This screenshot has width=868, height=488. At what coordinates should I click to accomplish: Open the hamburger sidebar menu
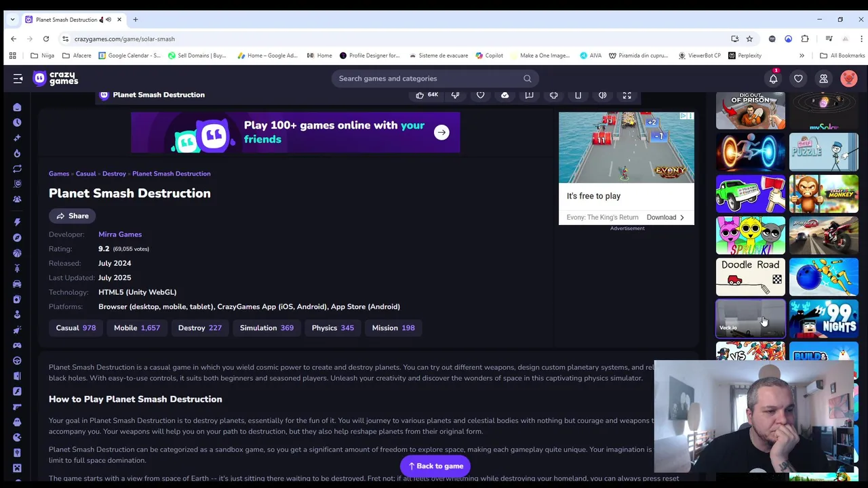pyautogui.click(x=18, y=79)
